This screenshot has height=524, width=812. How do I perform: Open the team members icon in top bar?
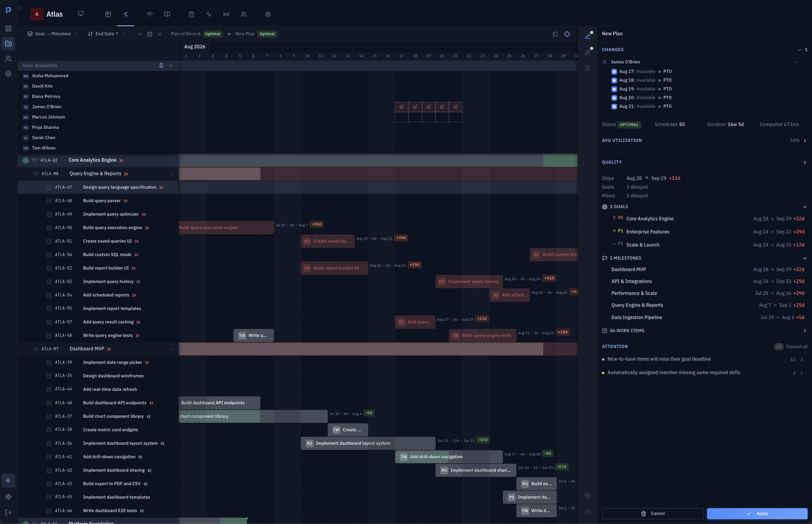[244, 14]
